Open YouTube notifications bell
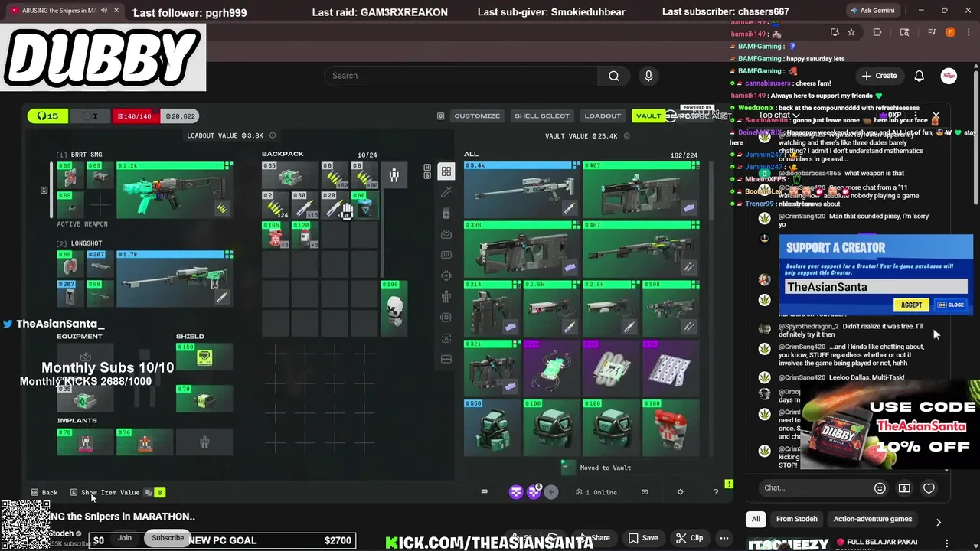Image resolution: width=980 pixels, height=551 pixels. pyautogui.click(x=919, y=76)
